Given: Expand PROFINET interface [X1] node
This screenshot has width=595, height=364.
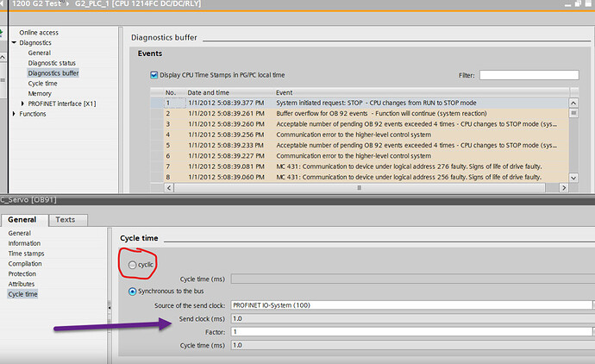Looking at the screenshot, I should tap(22, 104).
